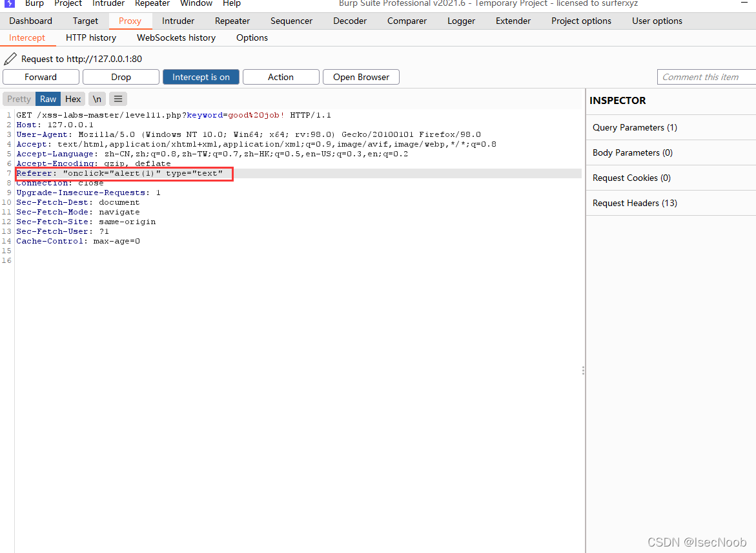Switch to the Dashboard tab
Screen dimensions: 756x553
(x=30, y=21)
